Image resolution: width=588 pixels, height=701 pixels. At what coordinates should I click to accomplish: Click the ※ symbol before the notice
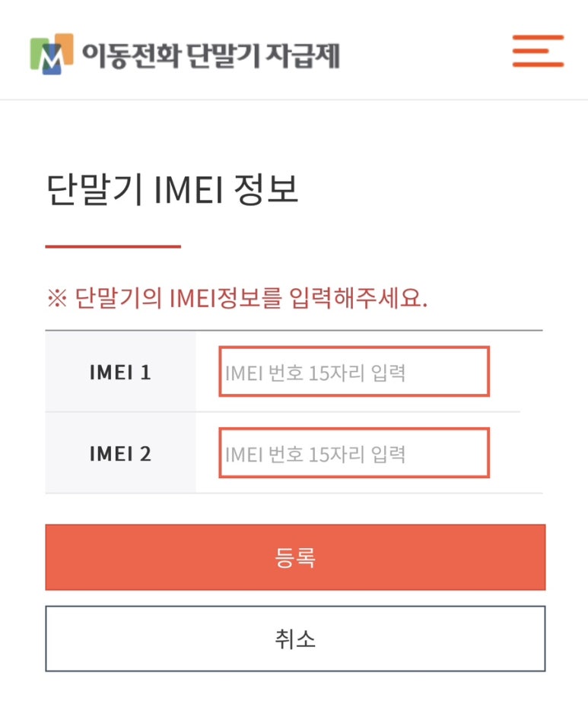tap(57, 298)
